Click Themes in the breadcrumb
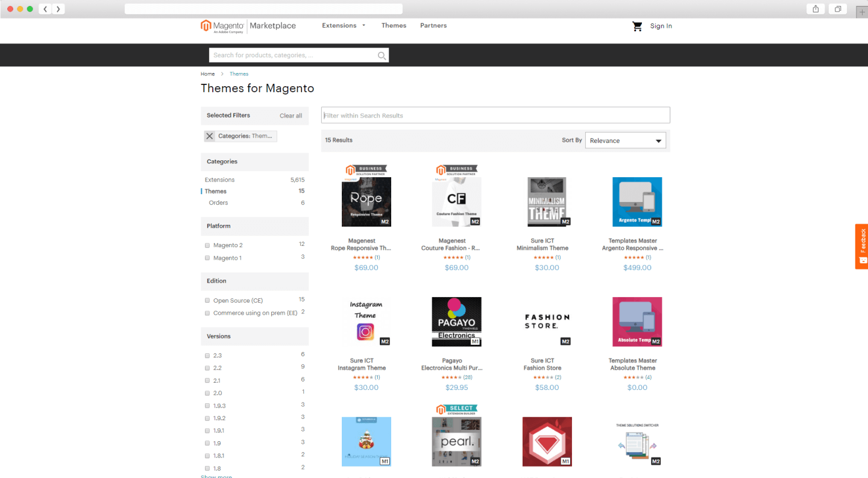 239,74
